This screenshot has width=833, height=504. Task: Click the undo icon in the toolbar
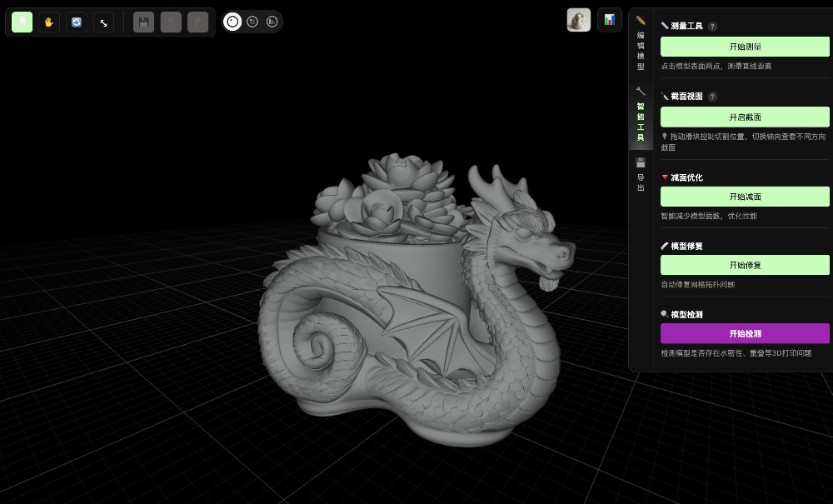[171, 22]
